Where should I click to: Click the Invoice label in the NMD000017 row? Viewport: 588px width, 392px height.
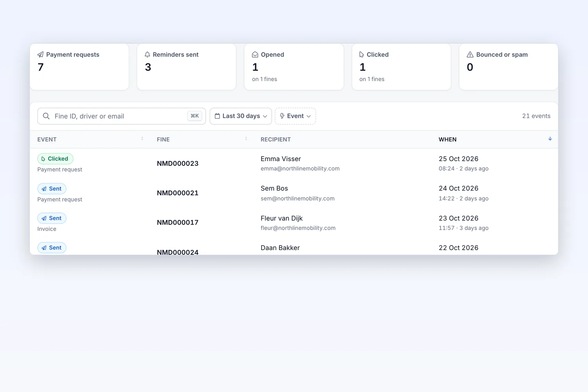click(47, 229)
